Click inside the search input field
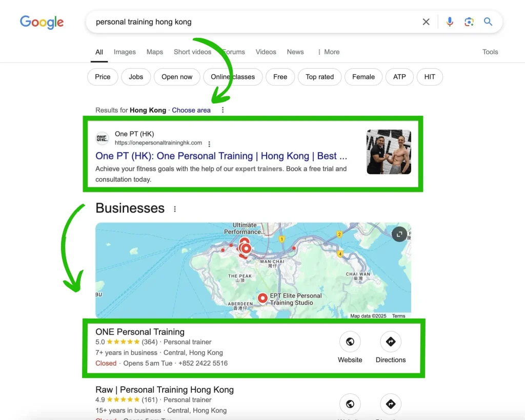The height and width of the screenshot is (420, 525). pos(231,22)
